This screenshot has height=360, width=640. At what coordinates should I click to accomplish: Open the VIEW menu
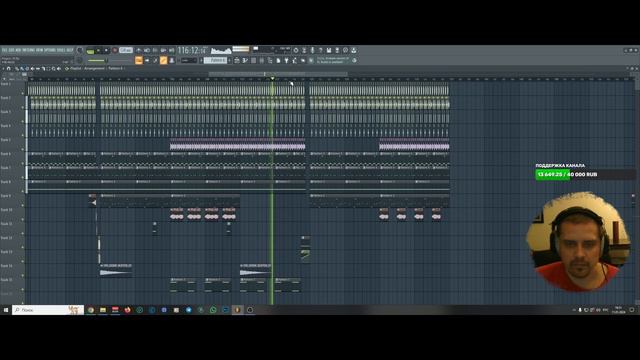point(40,50)
